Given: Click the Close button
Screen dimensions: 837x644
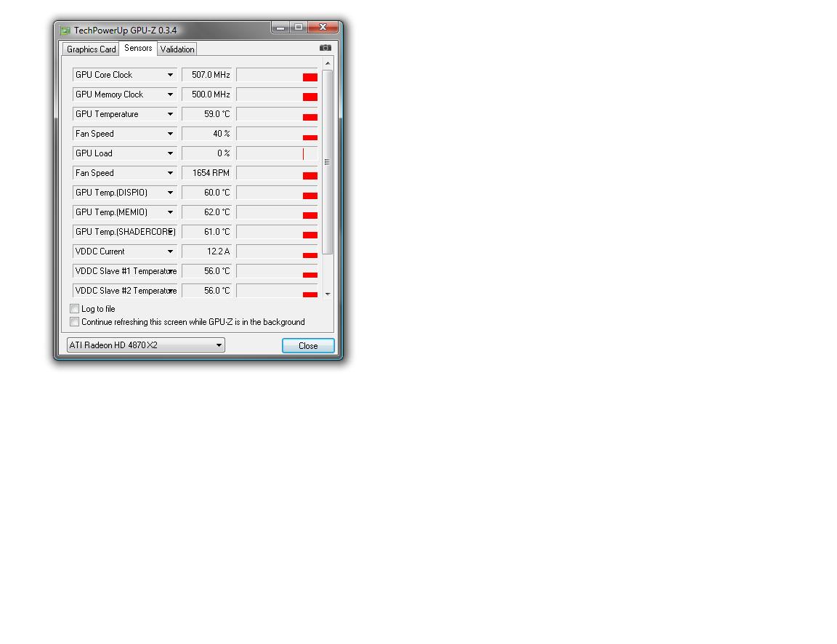Looking at the screenshot, I should pos(308,345).
